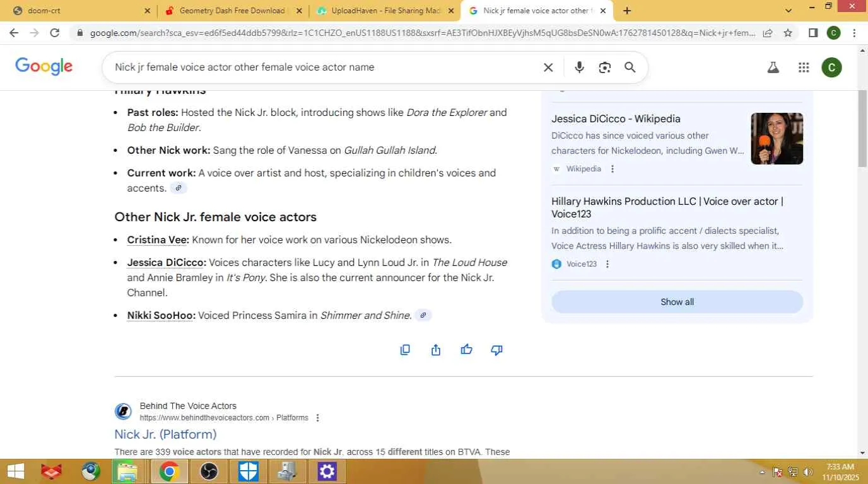View site information beside the address bar

coord(79,33)
